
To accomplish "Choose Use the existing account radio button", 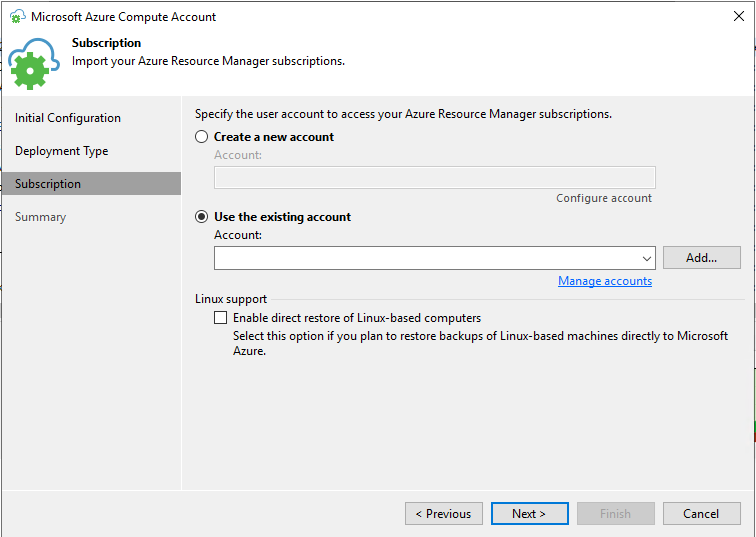I will (202, 217).
